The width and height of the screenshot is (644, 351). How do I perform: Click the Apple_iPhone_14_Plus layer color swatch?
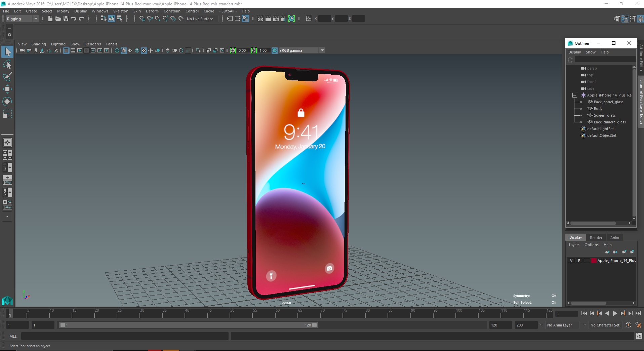coord(594,261)
